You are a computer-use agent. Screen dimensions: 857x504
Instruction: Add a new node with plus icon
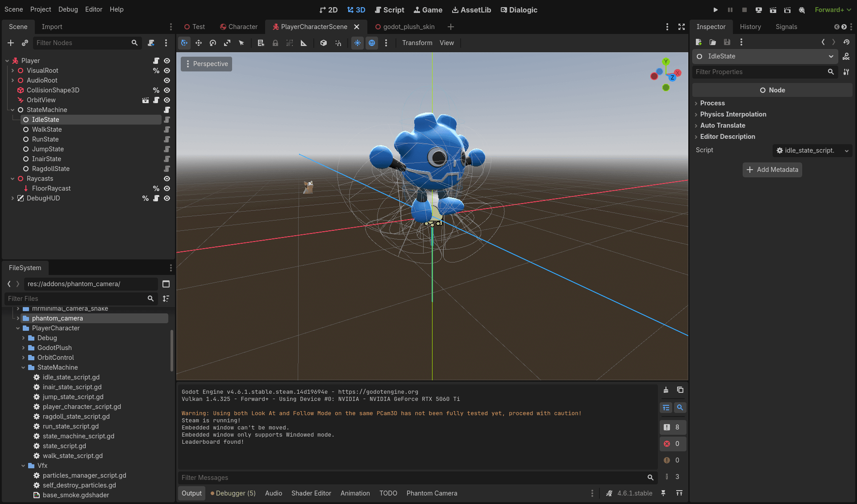click(x=11, y=43)
